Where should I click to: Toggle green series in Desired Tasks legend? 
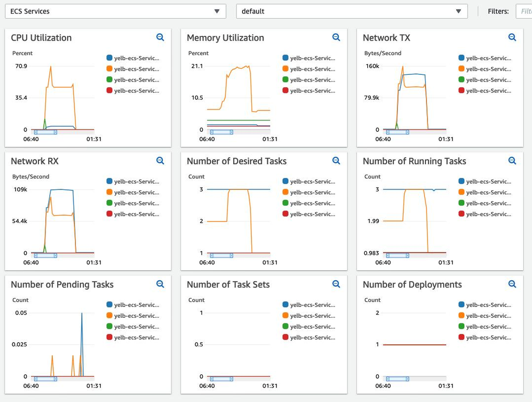point(309,203)
